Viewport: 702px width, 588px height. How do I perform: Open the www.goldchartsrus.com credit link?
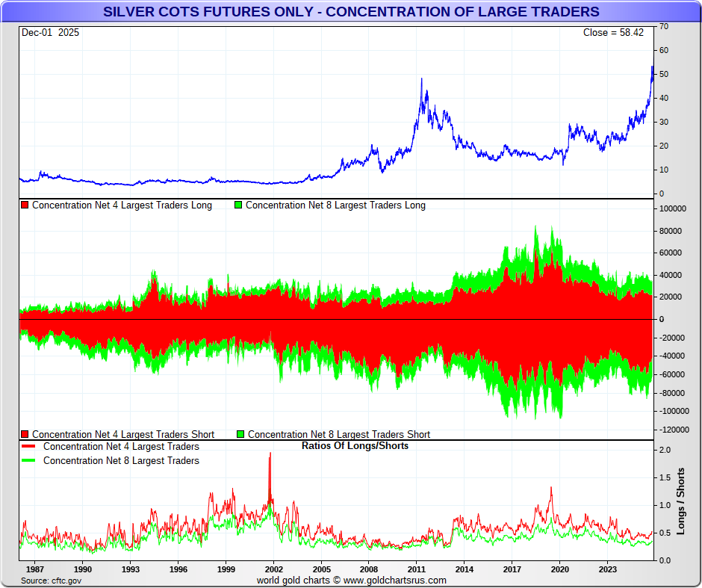(395, 581)
